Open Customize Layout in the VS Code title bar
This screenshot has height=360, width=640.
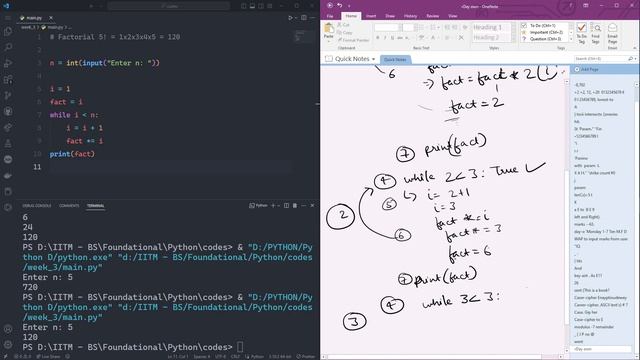pos(270,6)
